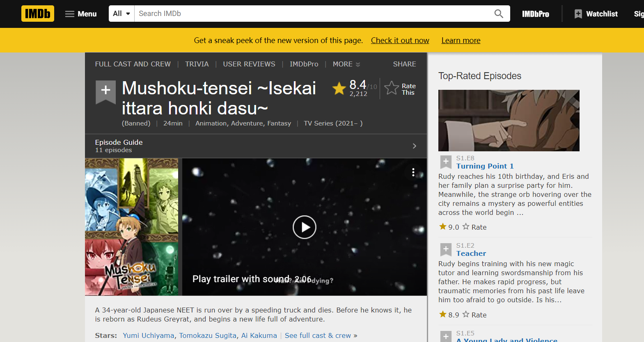Open the Watchlist in the header
The width and height of the screenshot is (644, 342).
coord(596,14)
